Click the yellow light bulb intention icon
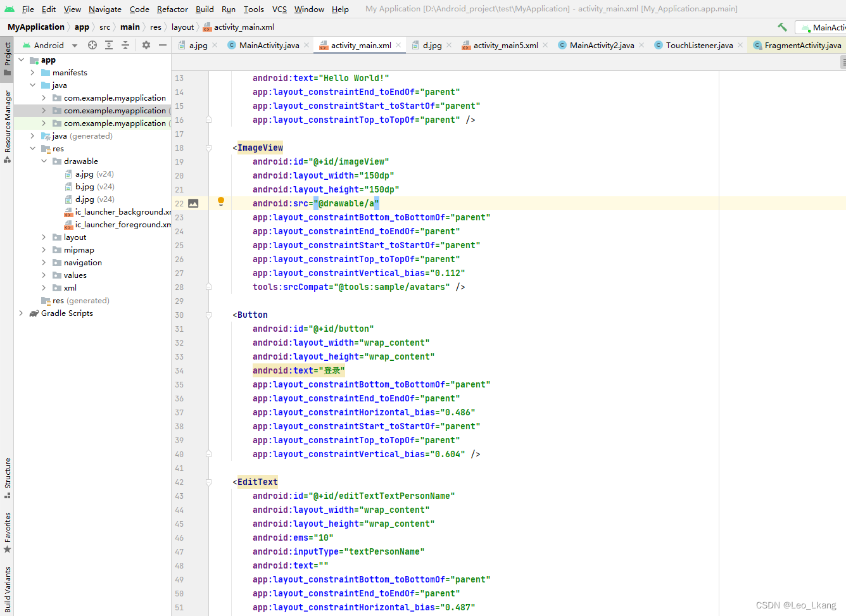The height and width of the screenshot is (616, 846). click(221, 202)
